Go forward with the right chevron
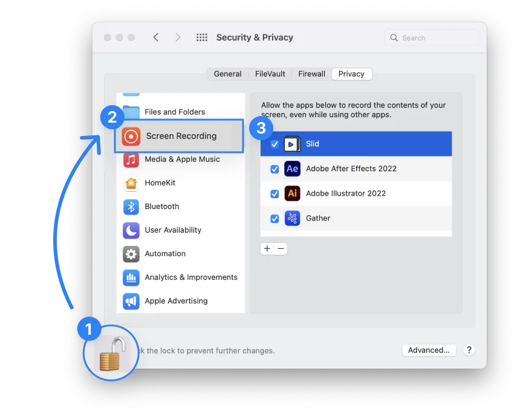The width and height of the screenshot is (520, 420). click(178, 37)
